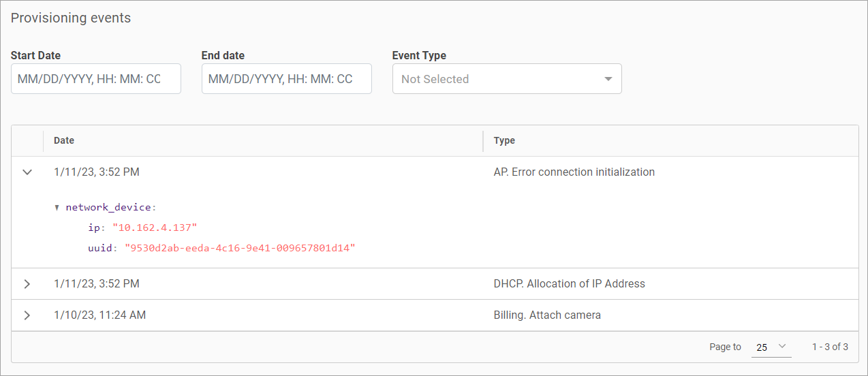Click the Type column header
Viewport: 868px width, 376px height.
coord(504,140)
